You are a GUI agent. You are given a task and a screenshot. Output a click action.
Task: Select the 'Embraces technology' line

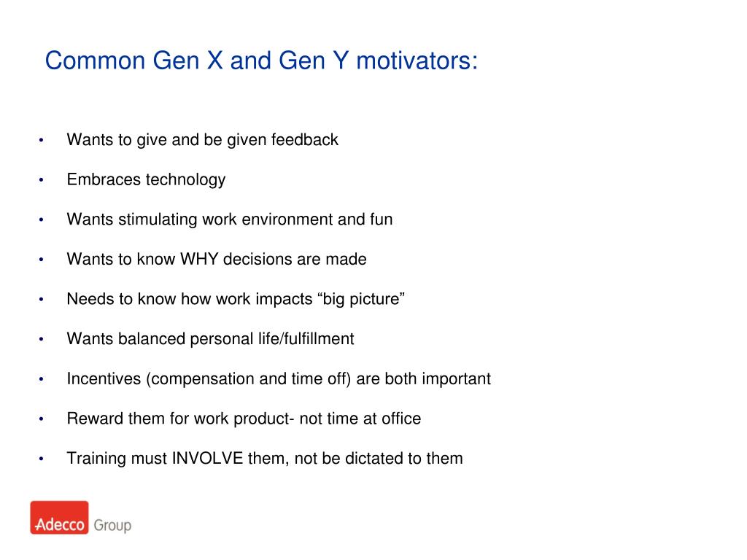point(146,180)
